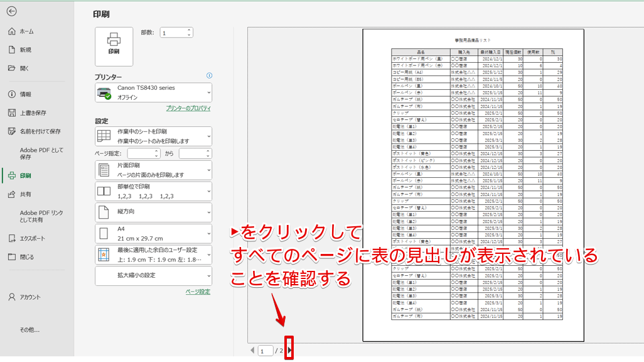Open 開く to browse recent files
This screenshot has width=644, height=362.
pyautogui.click(x=28, y=68)
